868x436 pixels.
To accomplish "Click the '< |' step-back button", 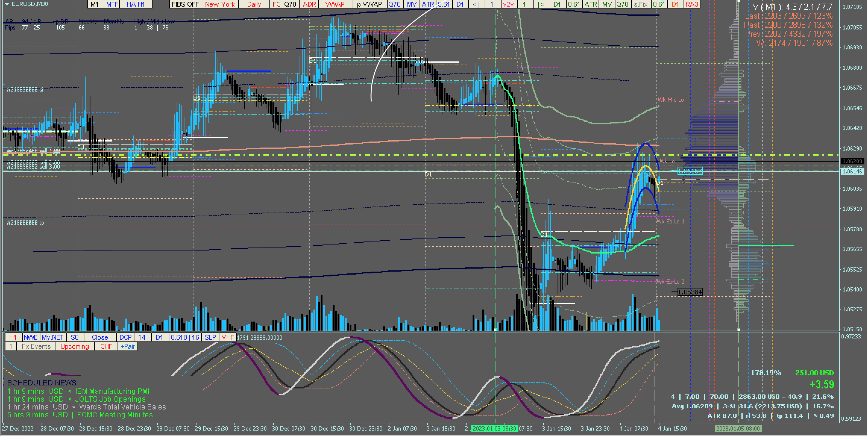I will (x=476, y=5).
